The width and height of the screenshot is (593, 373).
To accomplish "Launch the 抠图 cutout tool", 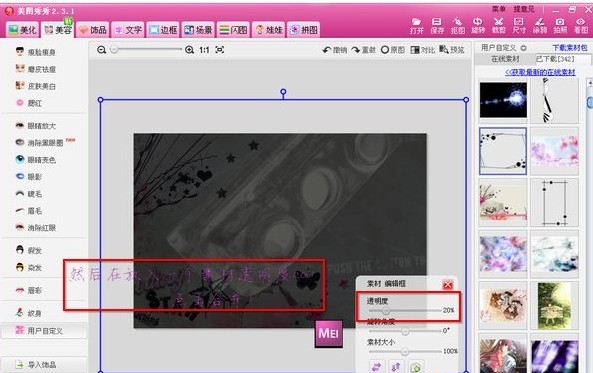I will [x=458, y=26].
